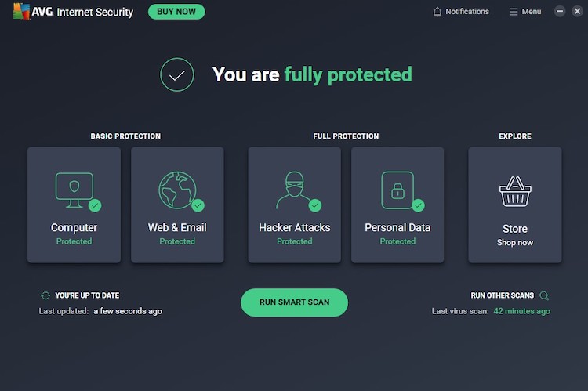Image resolution: width=588 pixels, height=391 pixels.
Task: Click the Shop now link
Action: [515, 243]
